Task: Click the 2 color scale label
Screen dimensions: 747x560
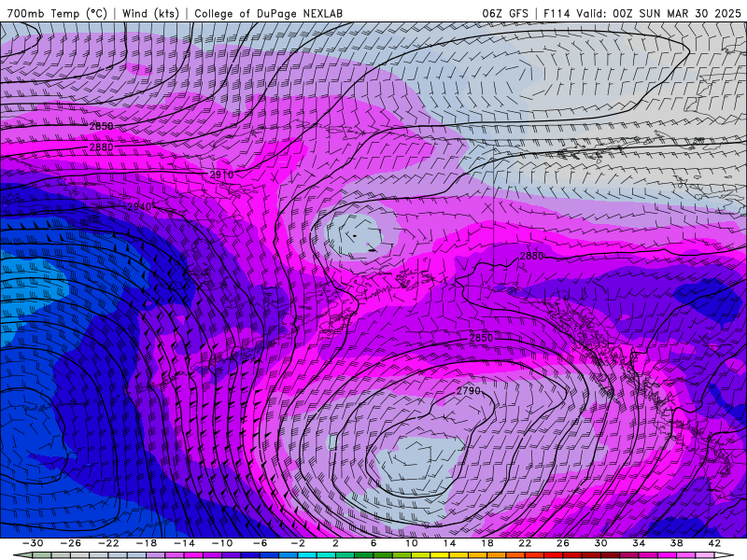Action: 335,543
